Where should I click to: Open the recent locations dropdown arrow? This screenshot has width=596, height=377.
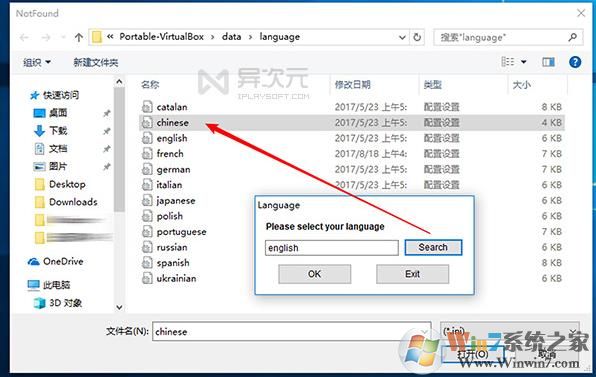coord(63,37)
